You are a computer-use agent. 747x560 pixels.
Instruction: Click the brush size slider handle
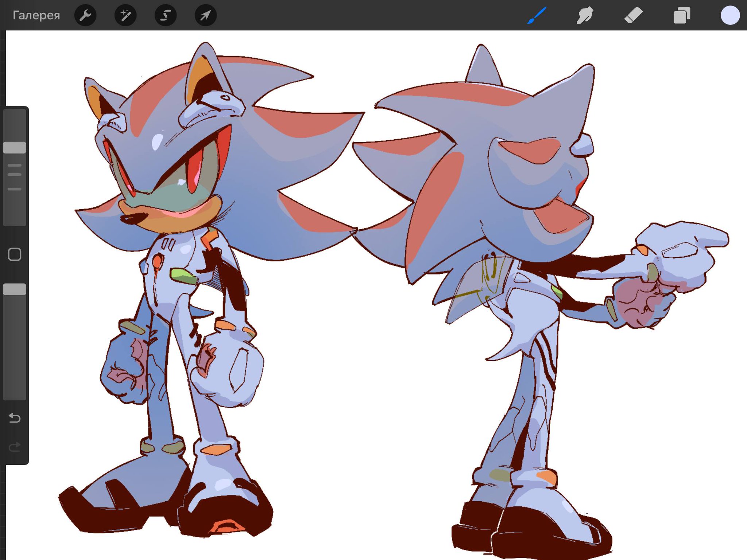click(15, 148)
